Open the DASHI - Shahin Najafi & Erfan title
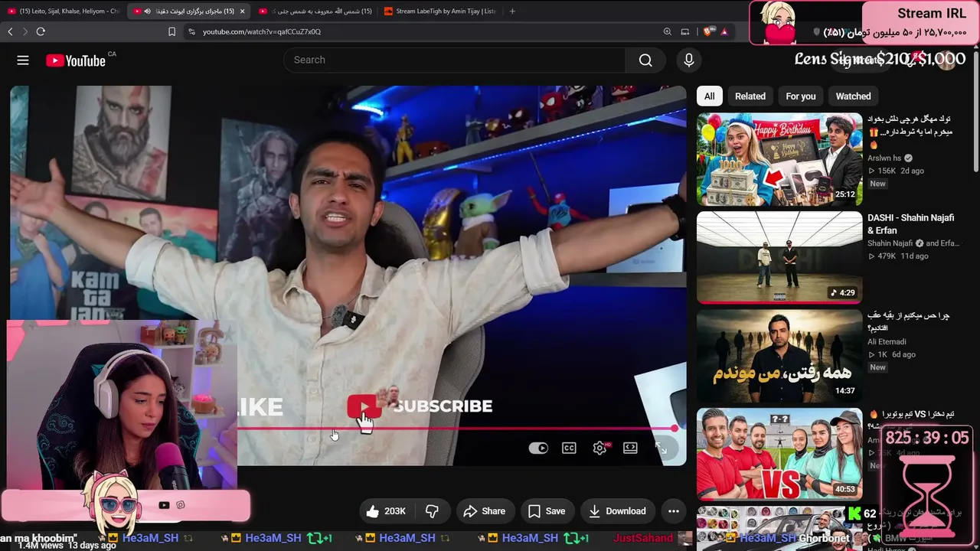Screen dimensions: 980x551 911,224
